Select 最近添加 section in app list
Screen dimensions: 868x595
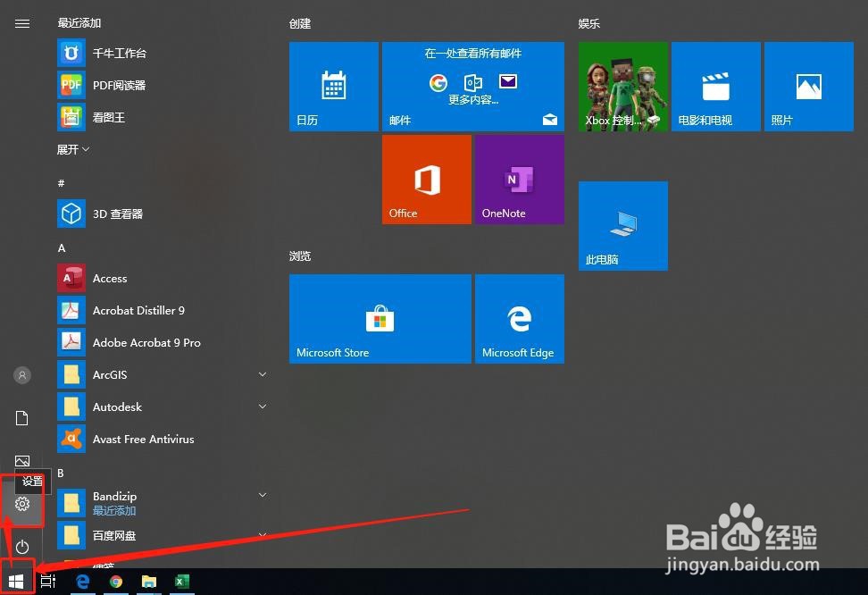tap(79, 22)
